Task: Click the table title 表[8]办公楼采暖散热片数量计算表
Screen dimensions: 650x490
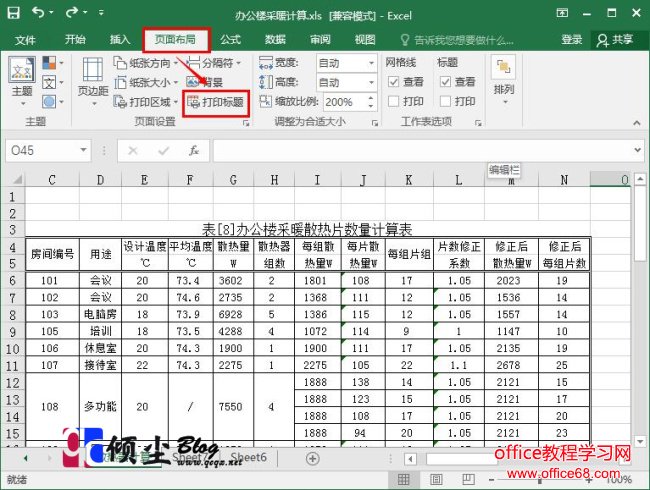Action: point(307,229)
